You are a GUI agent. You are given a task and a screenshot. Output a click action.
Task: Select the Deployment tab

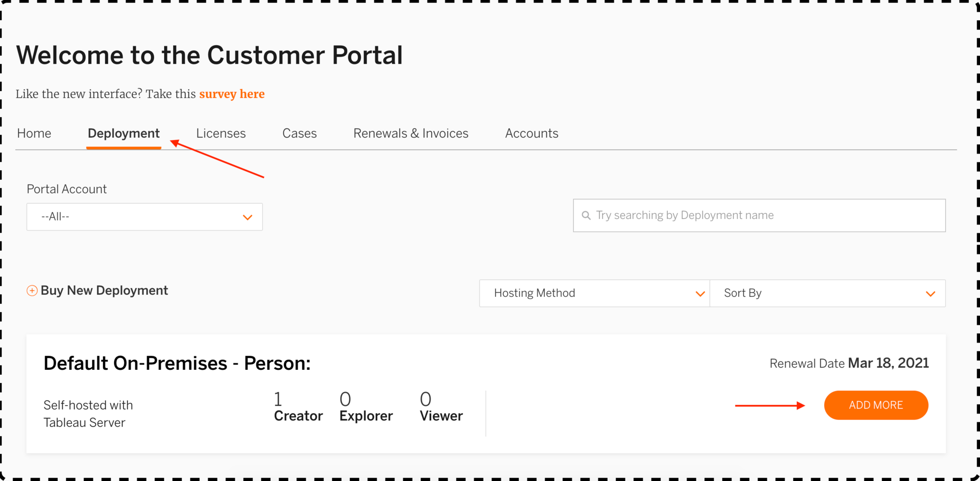[x=123, y=133]
